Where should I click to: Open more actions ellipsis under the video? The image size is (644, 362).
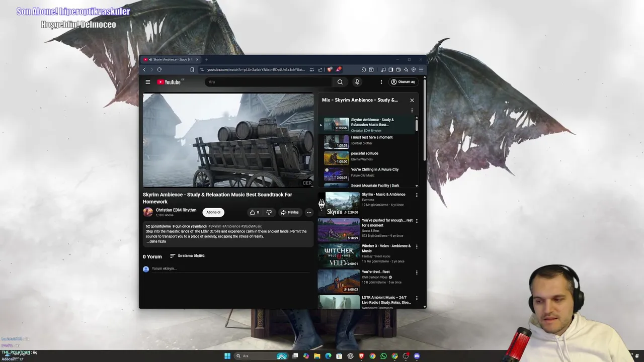[309, 212]
